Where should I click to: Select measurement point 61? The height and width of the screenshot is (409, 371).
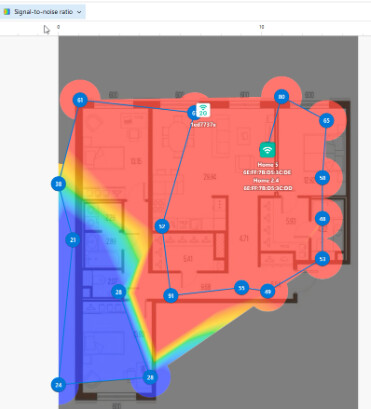click(x=80, y=100)
